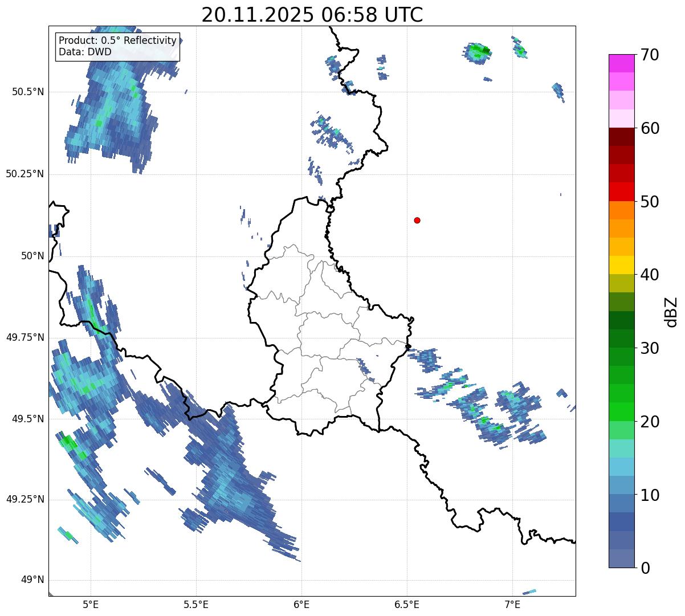Viewport: 685px width, 616px height.
Task: Click the colorbar label "60"
Action: tap(650, 128)
